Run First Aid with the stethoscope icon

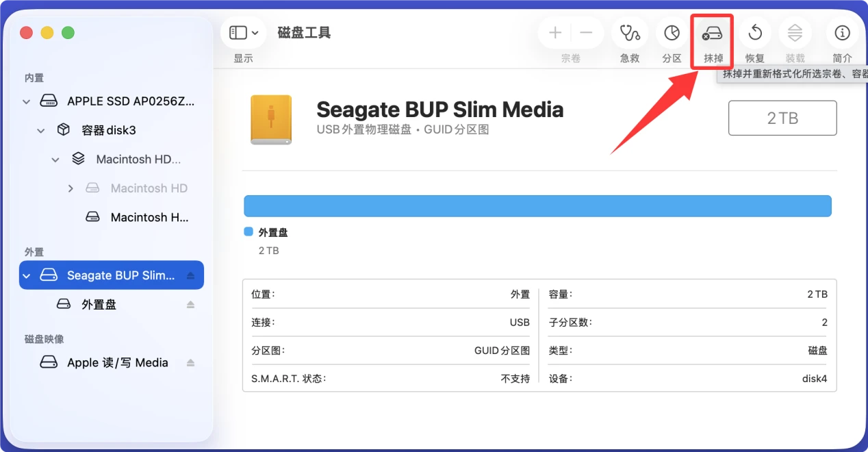pos(630,33)
